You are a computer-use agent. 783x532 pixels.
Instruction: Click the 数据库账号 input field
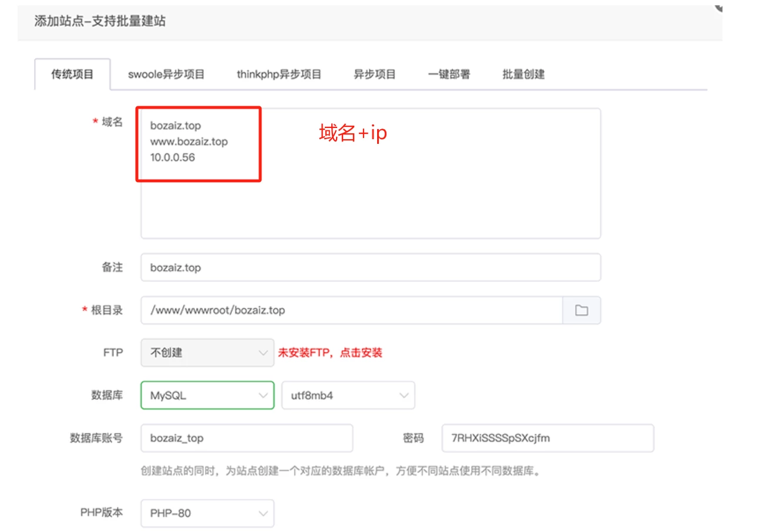pos(247,439)
